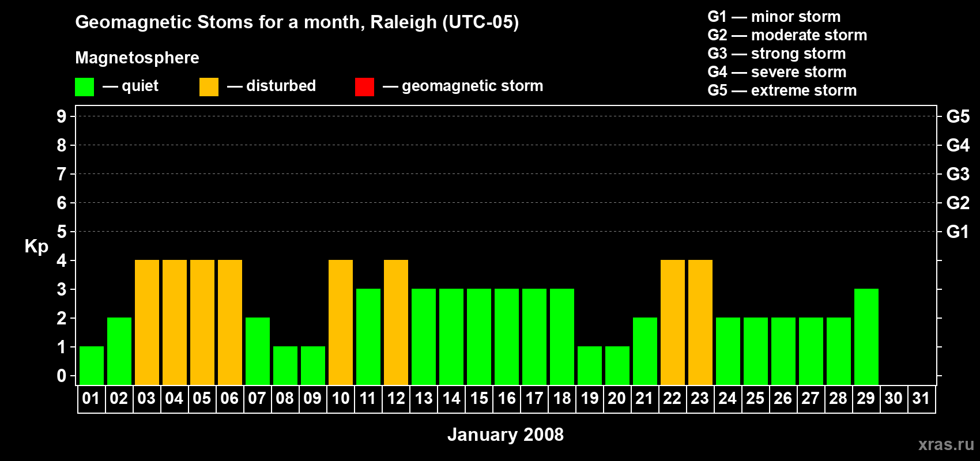Select the green bar for day 07
980x461 pixels.
pos(258,351)
